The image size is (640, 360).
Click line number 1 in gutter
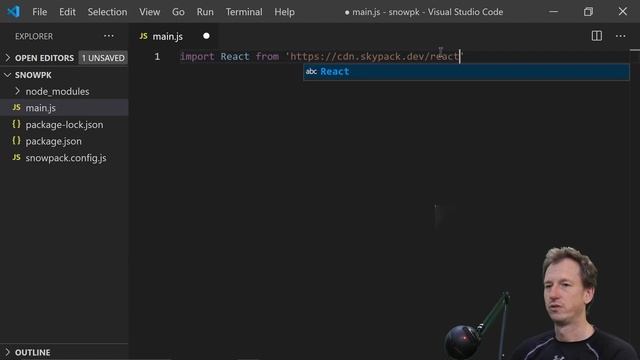pyautogui.click(x=157, y=56)
